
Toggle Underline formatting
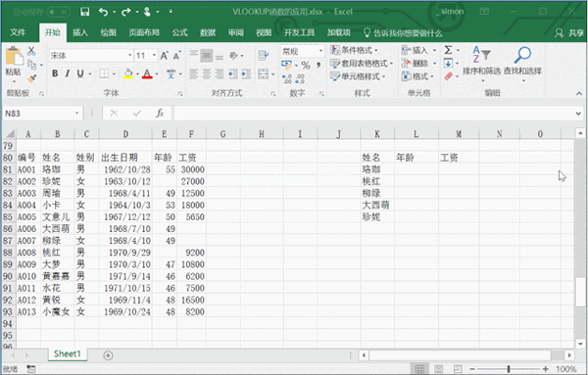(80, 73)
